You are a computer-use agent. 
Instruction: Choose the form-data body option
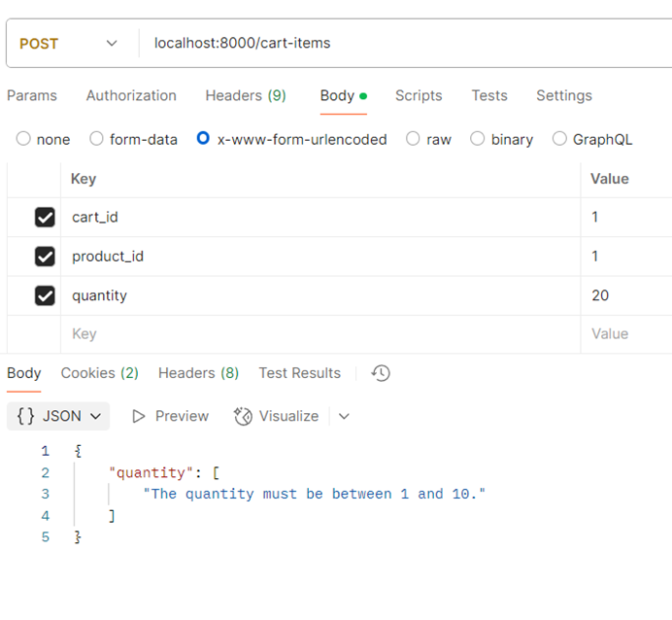click(x=97, y=139)
